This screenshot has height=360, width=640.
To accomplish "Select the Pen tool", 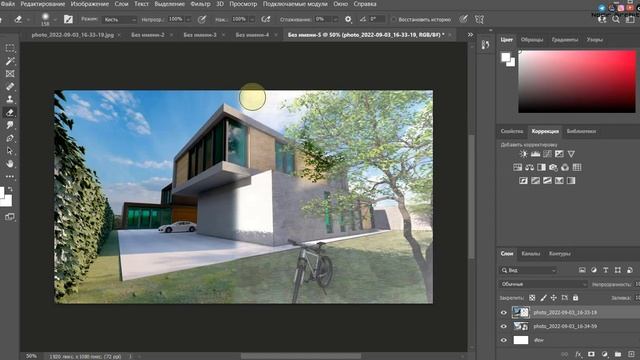I will click(10, 138).
